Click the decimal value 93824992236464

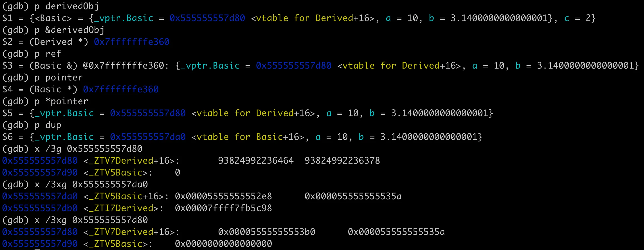coord(256,161)
